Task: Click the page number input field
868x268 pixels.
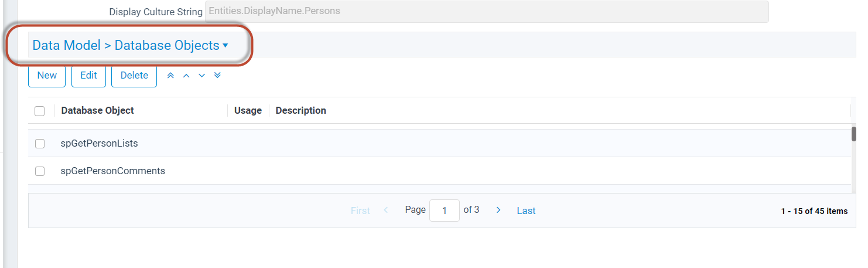Action: pos(445,211)
